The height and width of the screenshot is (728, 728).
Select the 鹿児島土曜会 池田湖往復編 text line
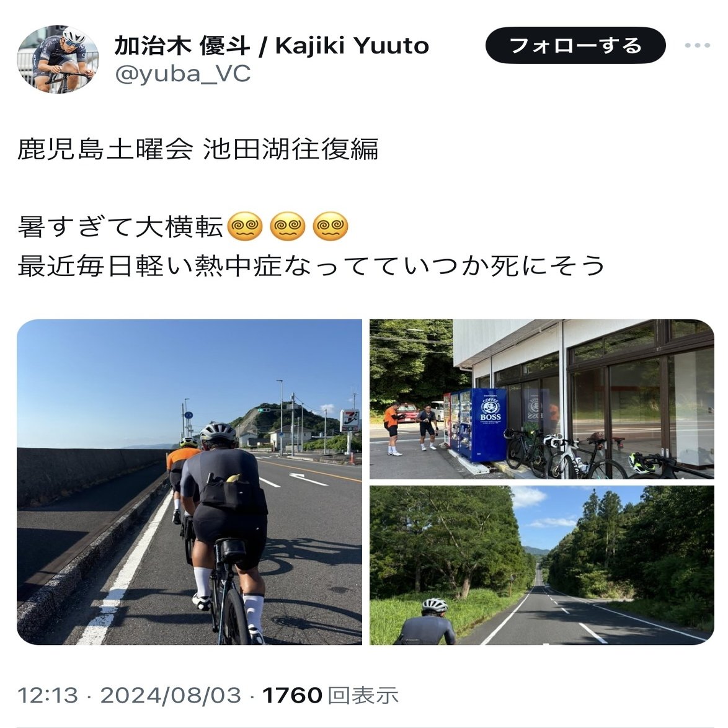[198, 149]
